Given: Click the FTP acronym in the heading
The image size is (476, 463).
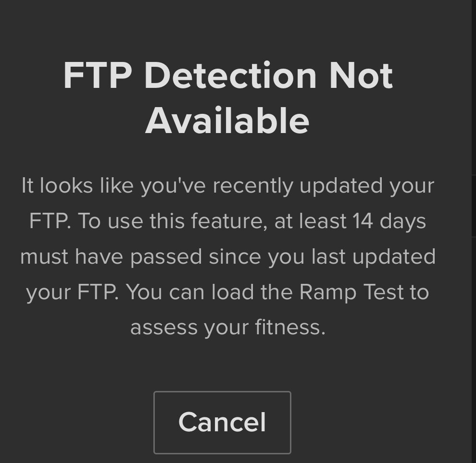Looking at the screenshot, I should [98, 75].
